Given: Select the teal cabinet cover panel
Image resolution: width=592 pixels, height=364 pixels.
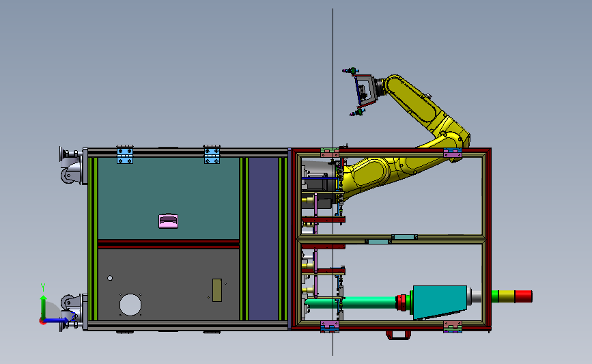Looking at the screenshot, I should point(168,198).
